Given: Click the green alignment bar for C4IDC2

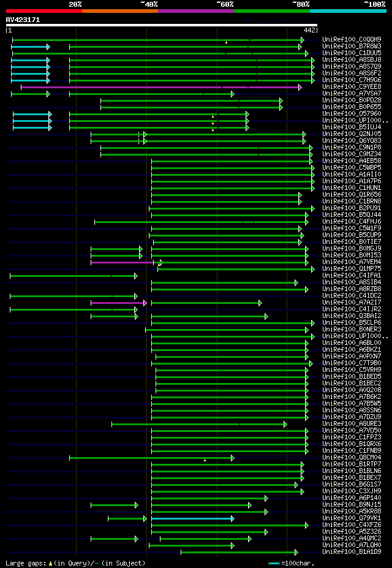Looking at the screenshot, I should [x=74, y=297].
